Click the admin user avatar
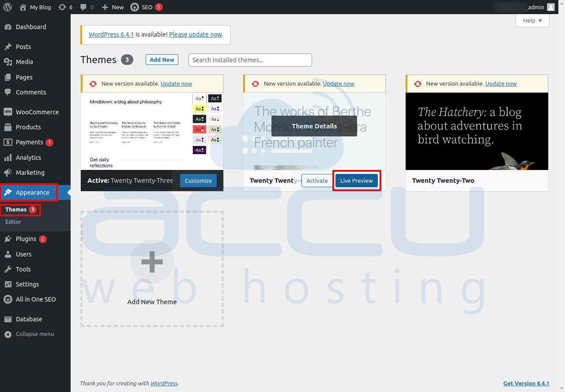Viewport: 565px width, 392px height. [x=550, y=7]
